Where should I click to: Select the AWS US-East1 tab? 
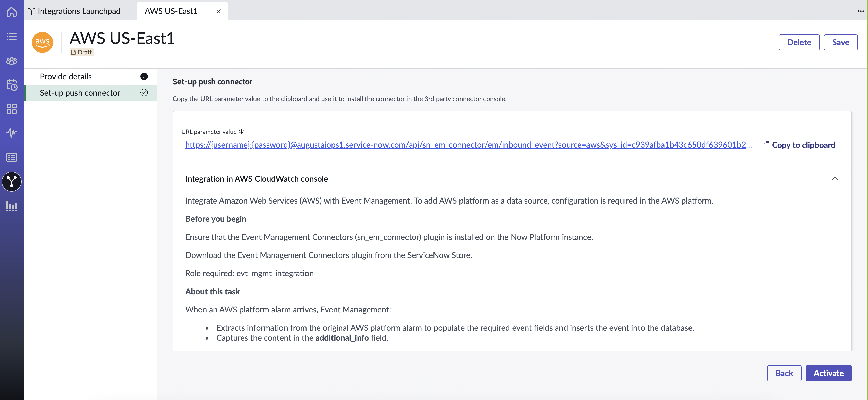coord(171,11)
